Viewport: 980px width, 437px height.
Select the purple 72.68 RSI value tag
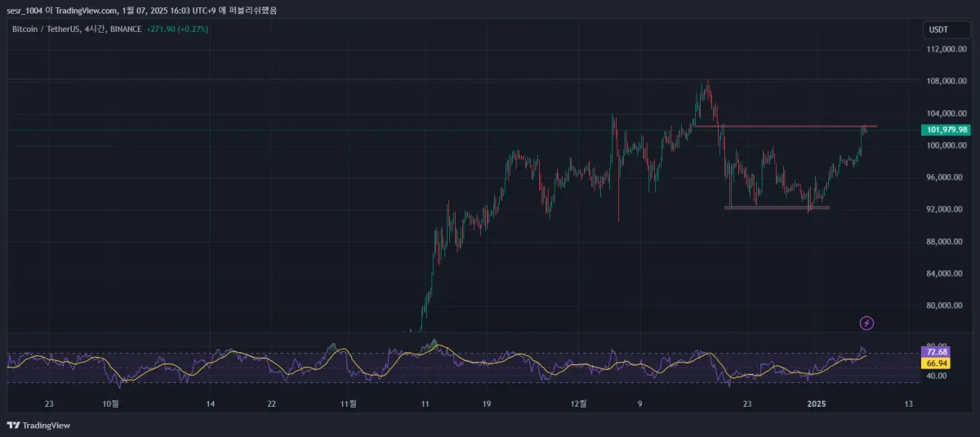pos(934,351)
